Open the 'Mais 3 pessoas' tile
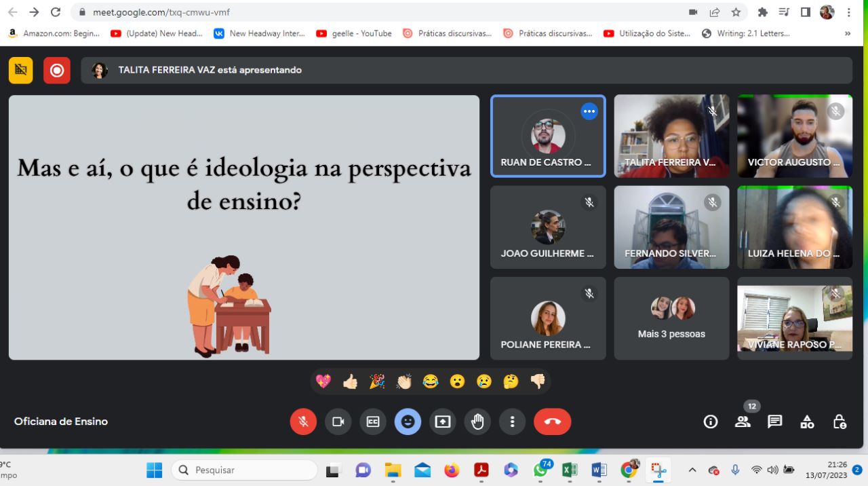Viewport: 868px width, 486px height. pos(672,318)
